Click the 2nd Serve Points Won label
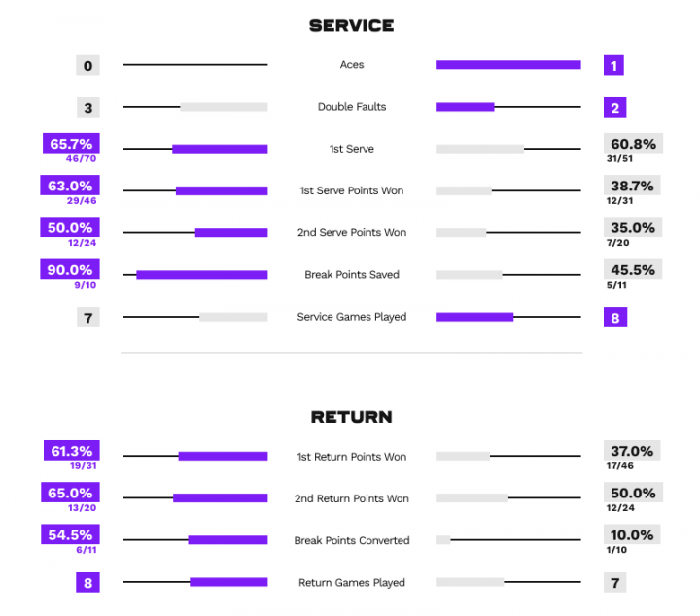Image resolution: width=700 pixels, height=616 pixels. coord(352,232)
